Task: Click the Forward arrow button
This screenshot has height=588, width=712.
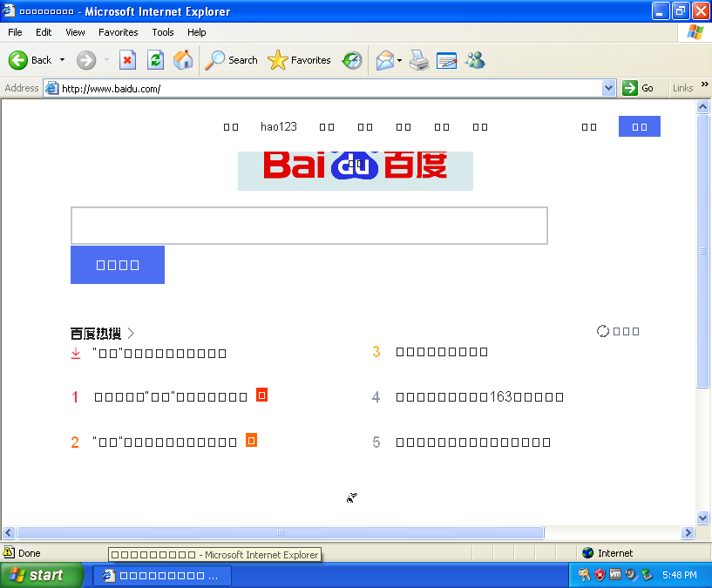Action: click(85, 60)
